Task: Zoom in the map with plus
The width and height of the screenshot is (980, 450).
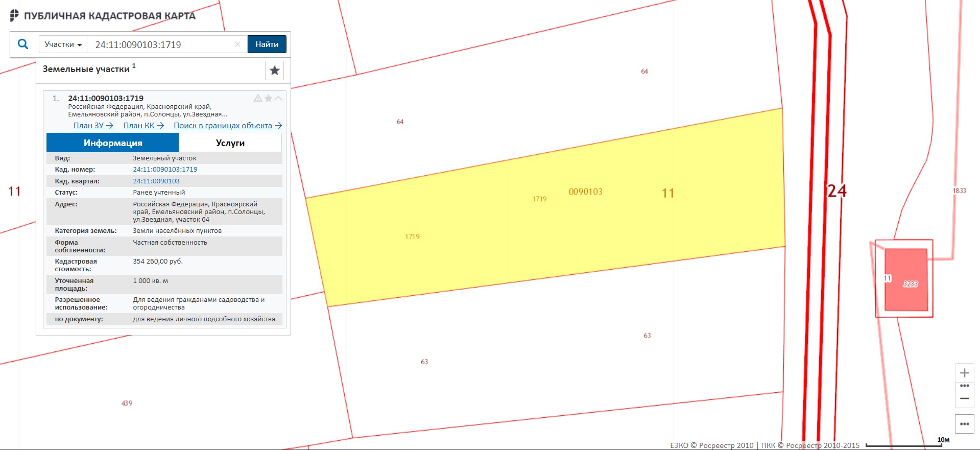Action: 964,373
